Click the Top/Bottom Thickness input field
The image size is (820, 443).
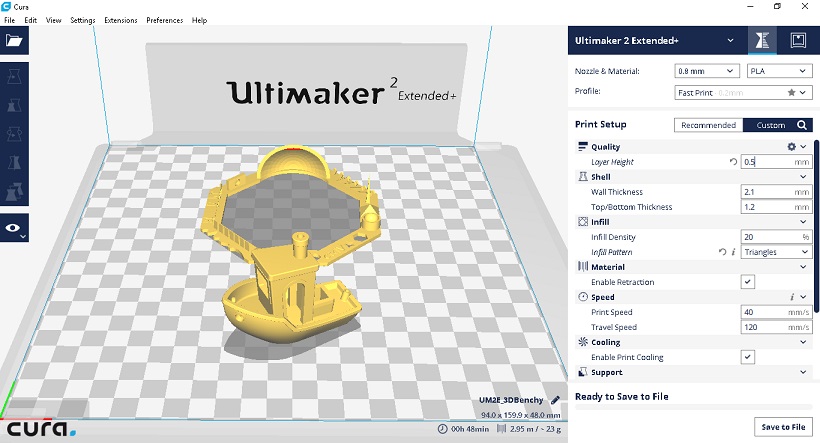(x=776, y=207)
